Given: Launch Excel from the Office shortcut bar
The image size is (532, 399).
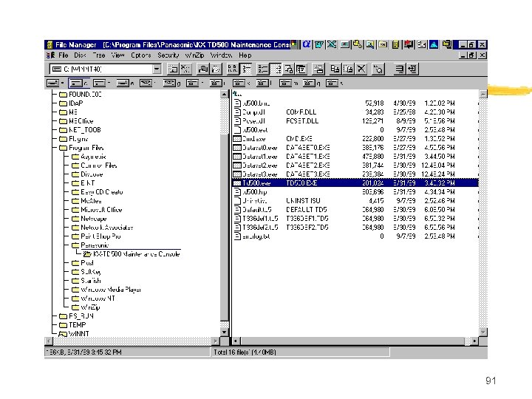Looking at the screenshot, I should pos(332,44).
